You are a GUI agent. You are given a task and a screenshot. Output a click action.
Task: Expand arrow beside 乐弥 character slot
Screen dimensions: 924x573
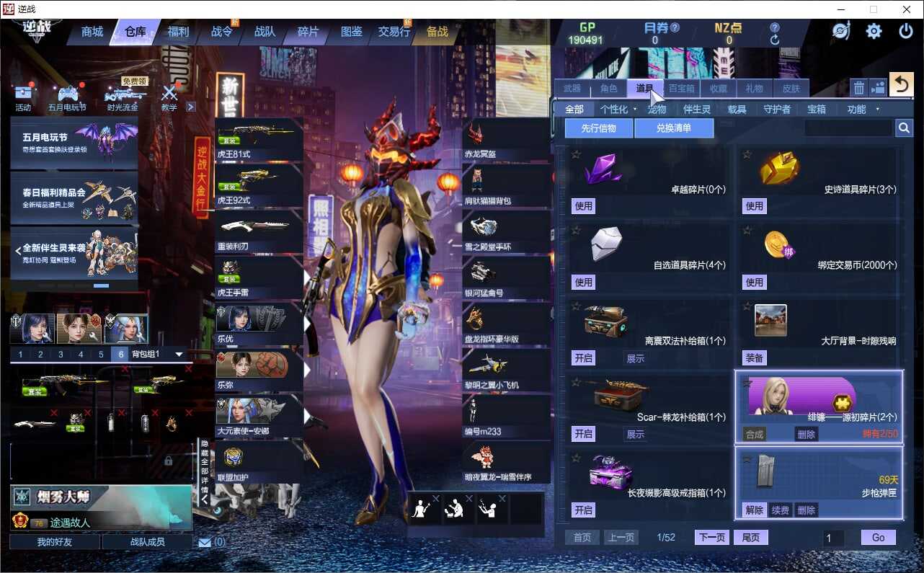pyautogui.click(x=307, y=370)
